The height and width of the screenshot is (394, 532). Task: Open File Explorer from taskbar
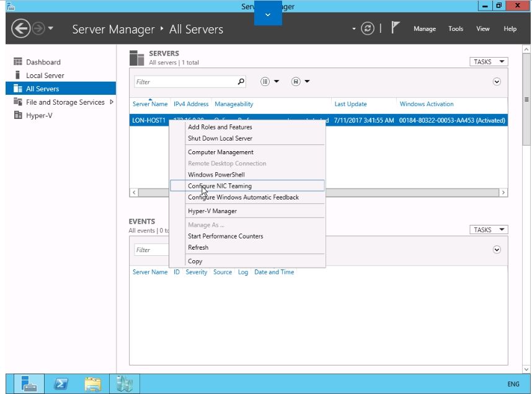click(93, 384)
